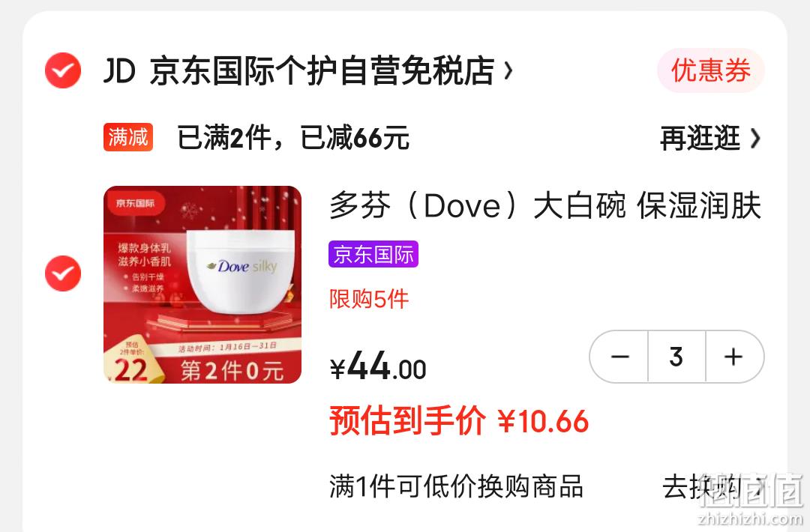Image resolution: width=810 pixels, height=532 pixels.
Task: Expand the chevron next to 再逛逛
Action: coord(754,139)
